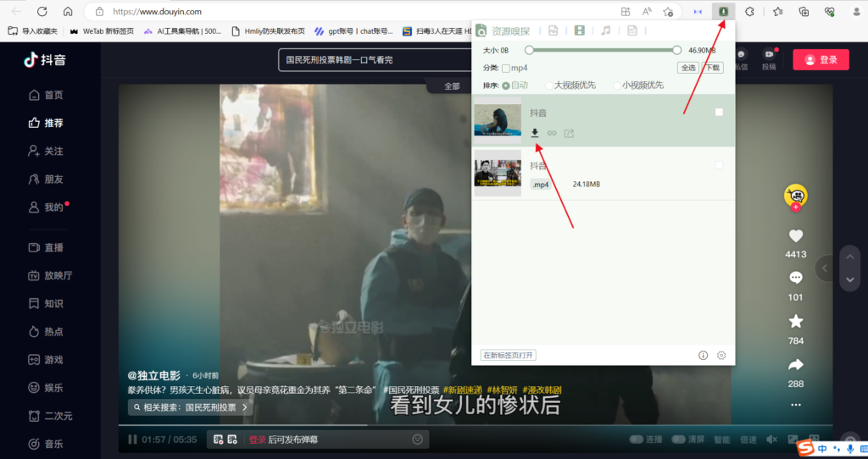Open the settings gear in sniffer panel
The image size is (868, 459).
tap(721, 355)
